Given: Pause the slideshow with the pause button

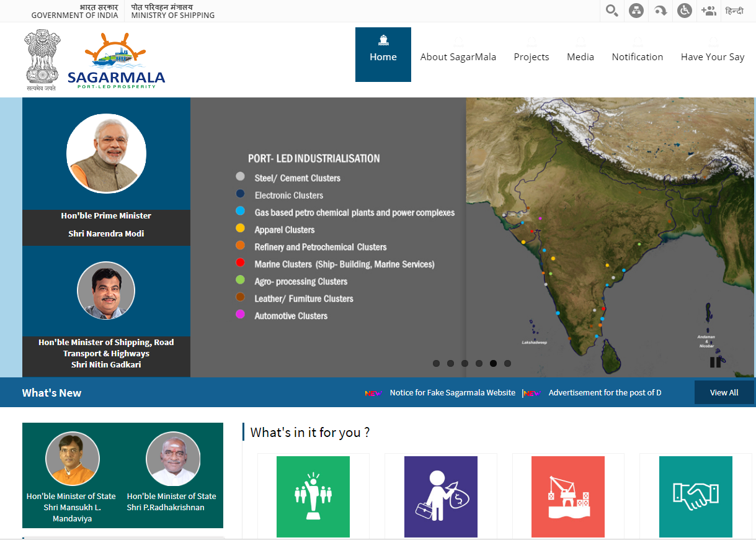Looking at the screenshot, I should (715, 362).
